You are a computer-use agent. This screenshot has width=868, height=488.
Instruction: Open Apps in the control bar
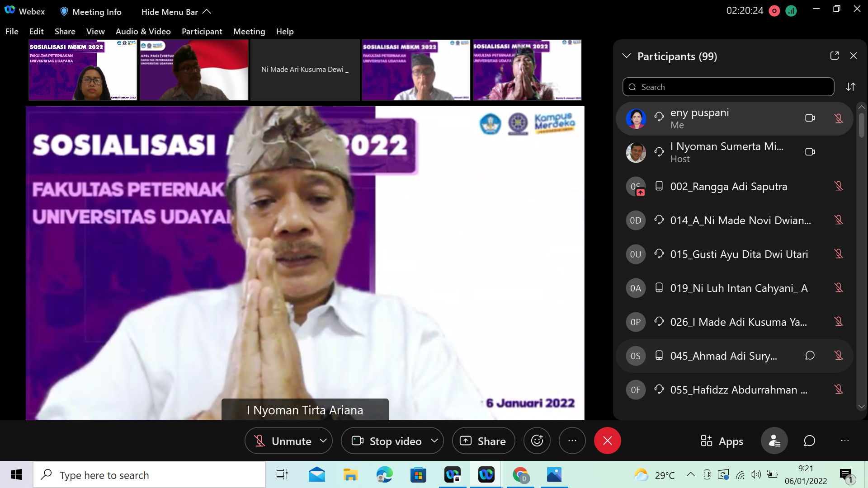tap(722, 441)
